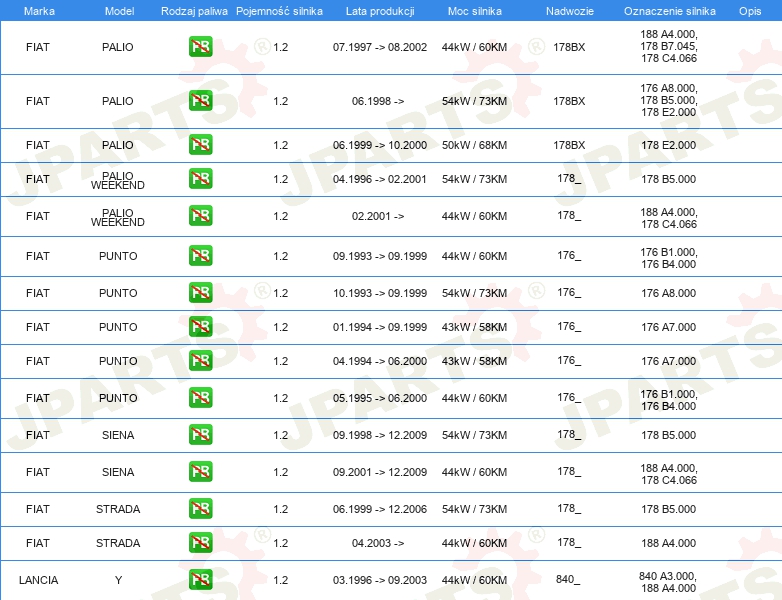782x600 pixels.
Task: Click fuel icon in PUNTO 10.1993 row
Action: pos(200,292)
